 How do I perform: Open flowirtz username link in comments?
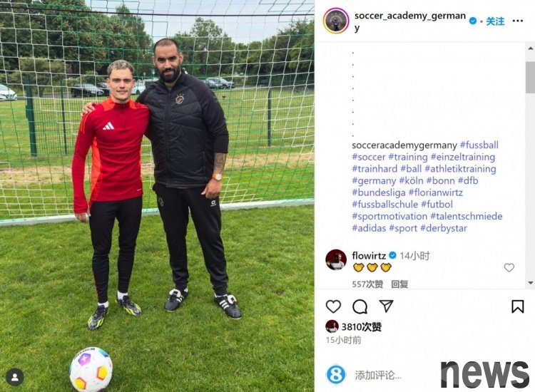click(x=369, y=256)
